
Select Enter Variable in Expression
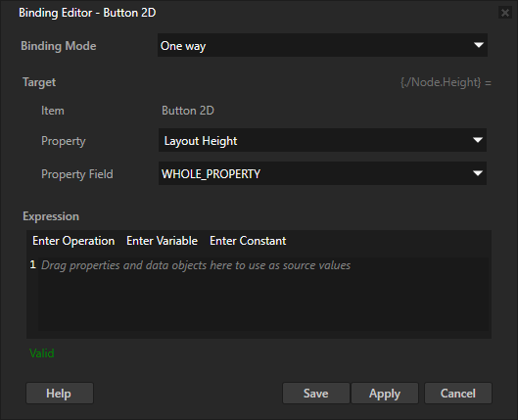click(x=162, y=241)
